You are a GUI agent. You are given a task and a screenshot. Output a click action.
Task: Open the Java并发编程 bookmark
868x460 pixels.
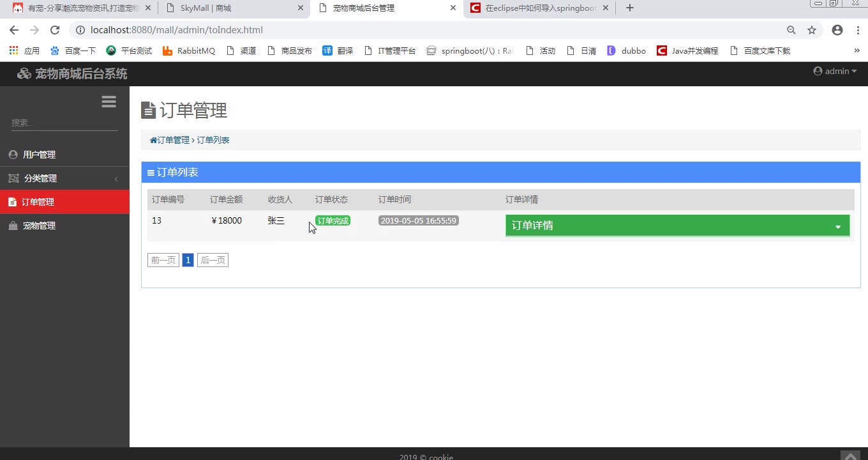(x=687, y=50)
